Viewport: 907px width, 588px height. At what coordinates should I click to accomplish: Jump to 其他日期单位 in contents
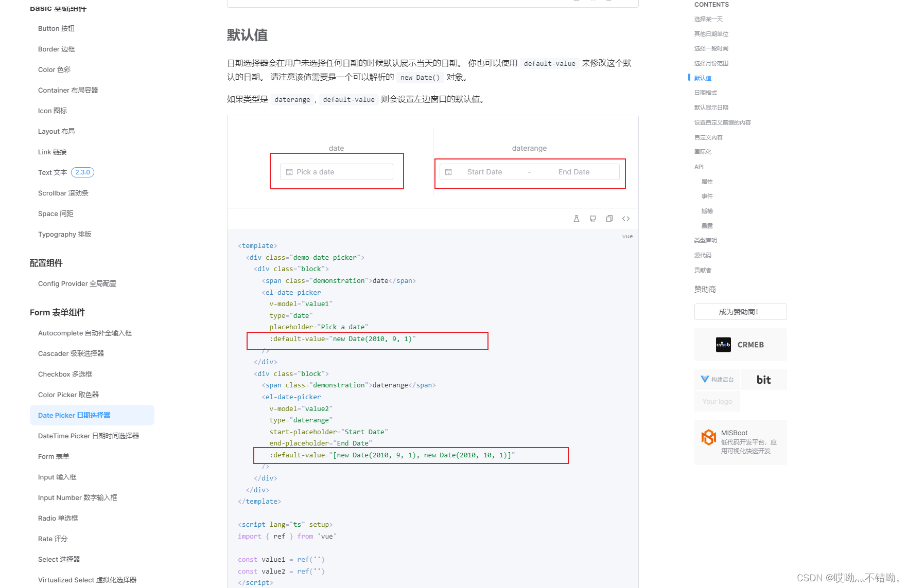(711, 34)
